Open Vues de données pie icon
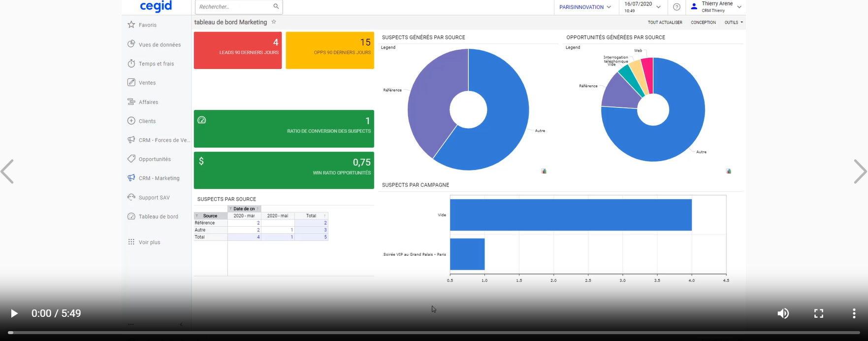This screenshot has height=341, width=868. pyautogui.click(x=131, y=44)
